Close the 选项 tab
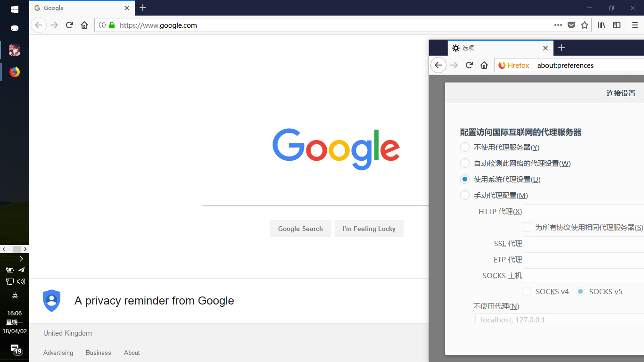Viewport: 644px width, 362px height. coord(545,48)
